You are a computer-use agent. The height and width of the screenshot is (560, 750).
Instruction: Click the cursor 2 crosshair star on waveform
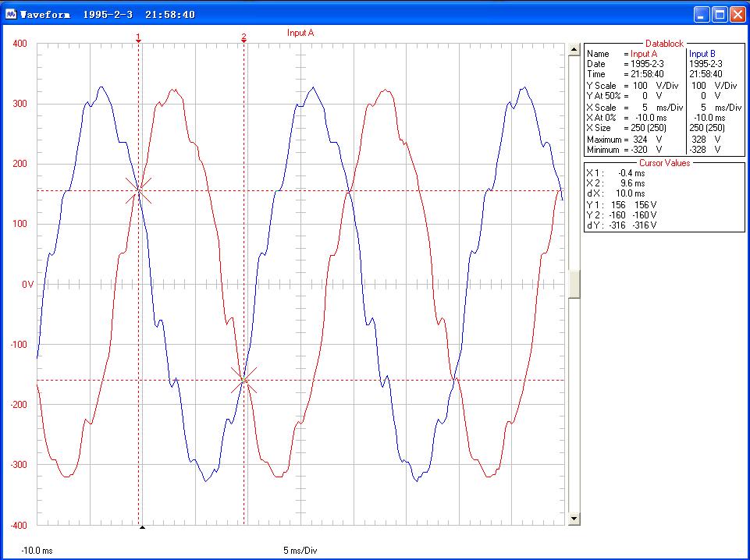[244, 380]
